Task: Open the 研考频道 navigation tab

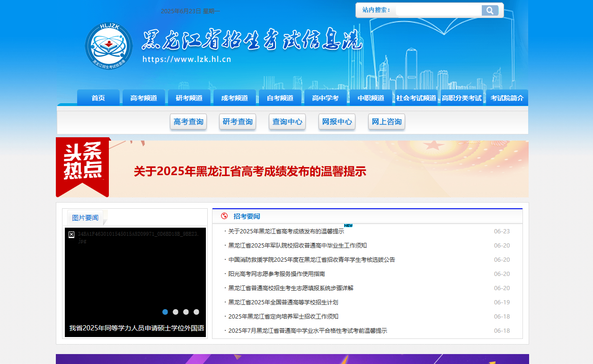Action: [189, 98]
